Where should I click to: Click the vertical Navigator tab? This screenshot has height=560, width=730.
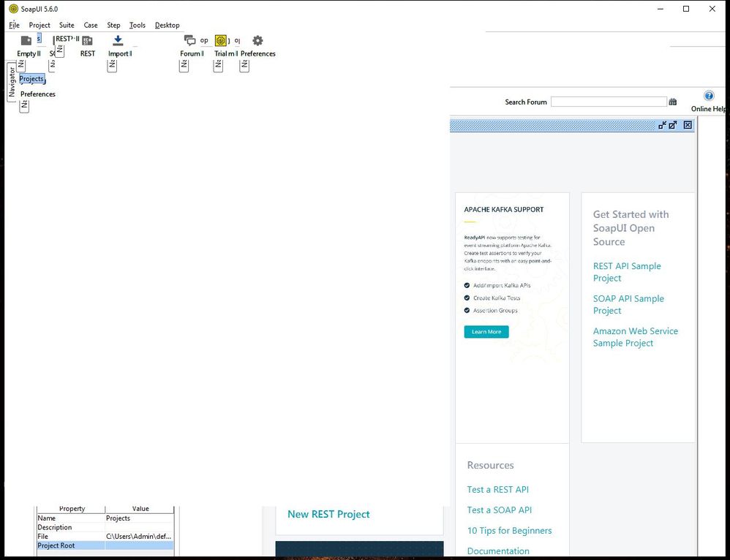pos(12,82)
